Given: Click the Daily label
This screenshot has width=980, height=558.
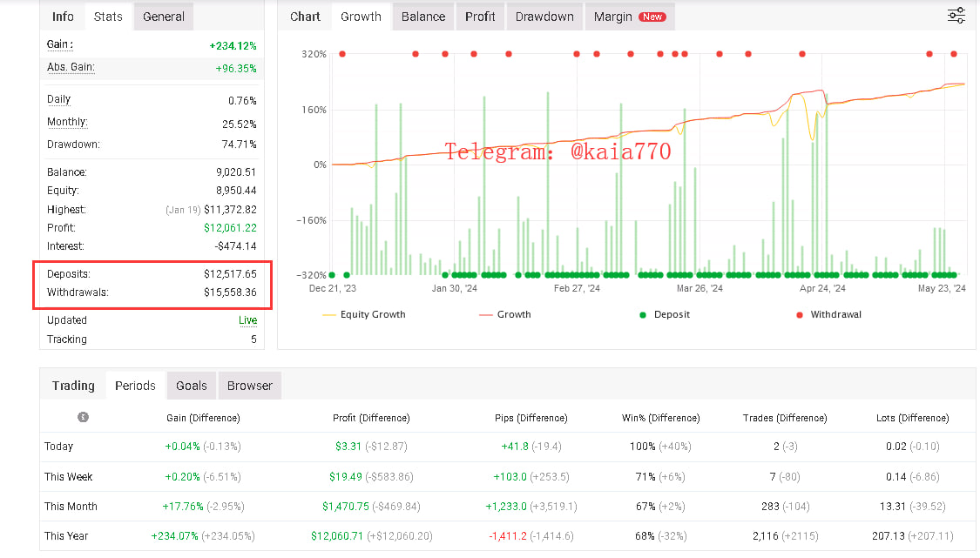Looking at the screenshot, I should coord(58,99).
